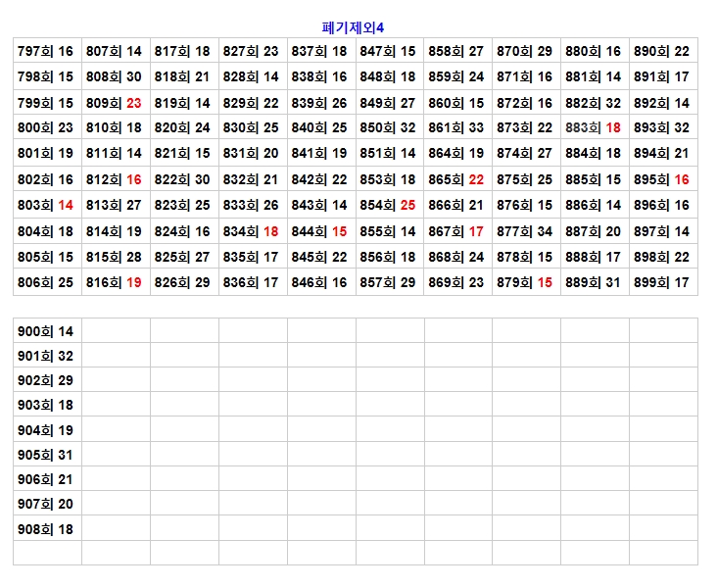Click the cell 837회 18

[x=319, y=51]
